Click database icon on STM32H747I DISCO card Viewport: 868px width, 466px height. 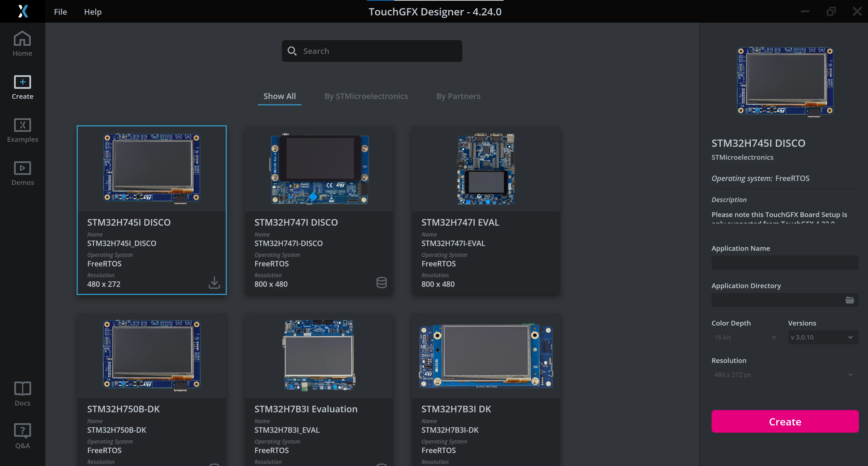[381, 282]
